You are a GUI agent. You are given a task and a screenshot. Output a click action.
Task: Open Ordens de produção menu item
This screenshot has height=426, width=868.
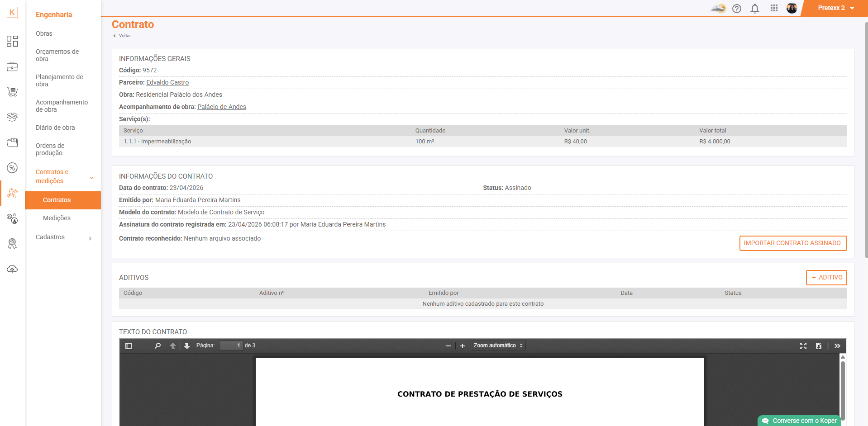50,149
